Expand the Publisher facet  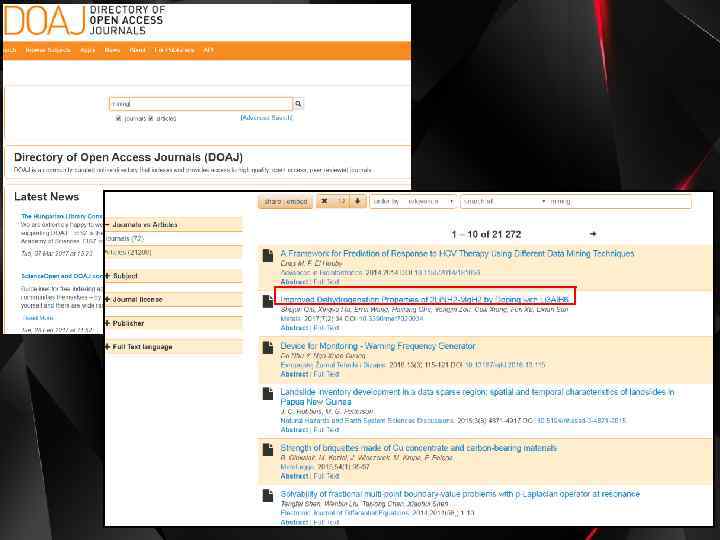point(174,323)
